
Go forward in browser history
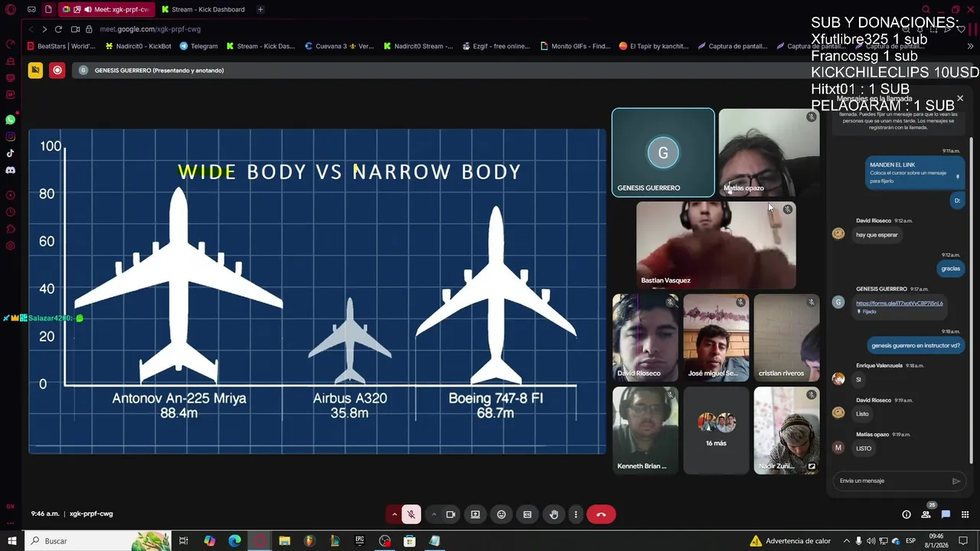pos(44,29)
